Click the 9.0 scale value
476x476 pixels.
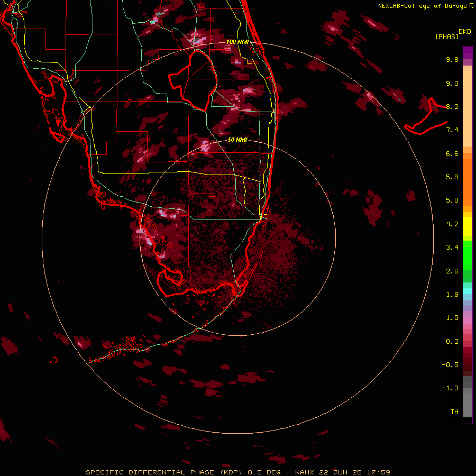tap(452, 83)
